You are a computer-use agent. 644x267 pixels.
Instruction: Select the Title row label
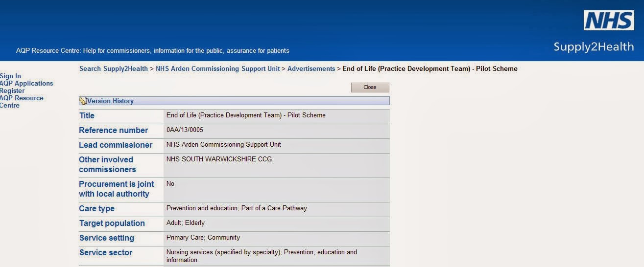[87, 116]
